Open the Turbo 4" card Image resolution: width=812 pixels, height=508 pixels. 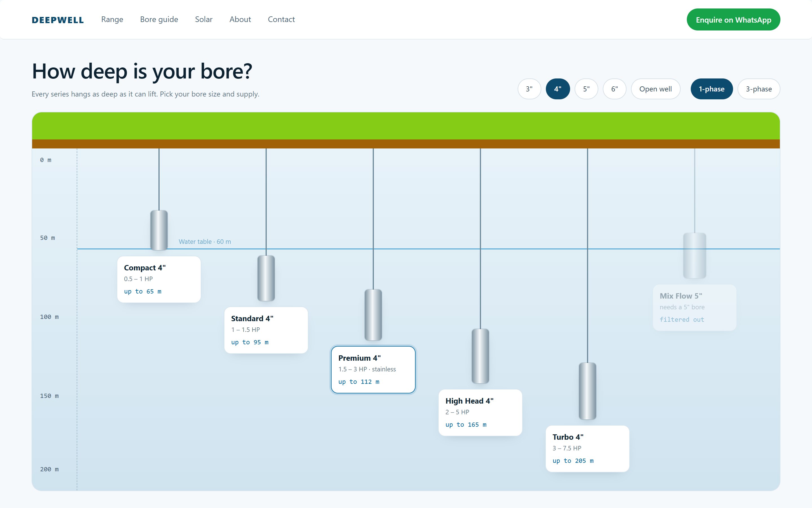[x=588, y=448]
